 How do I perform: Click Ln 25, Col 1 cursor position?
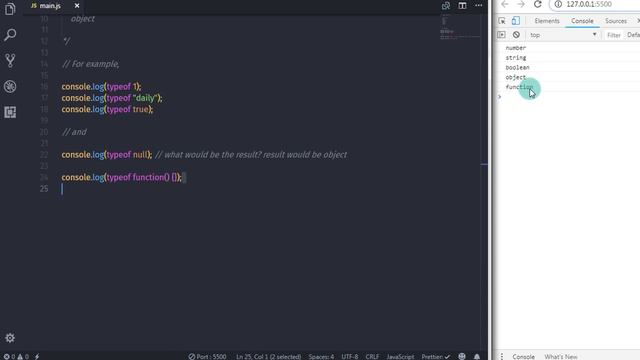(x=268, y=356)
